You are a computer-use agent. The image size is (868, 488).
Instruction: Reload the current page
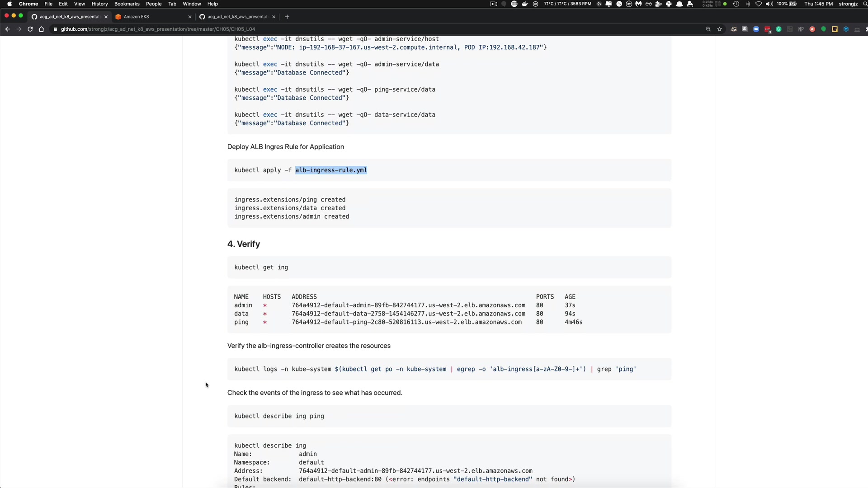pos(30,29)
